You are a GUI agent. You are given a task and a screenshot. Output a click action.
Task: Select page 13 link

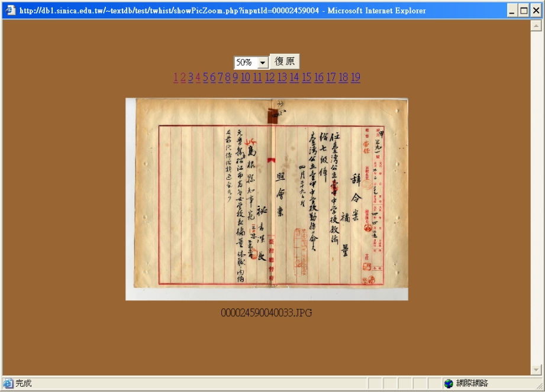(x=282, y=77)
